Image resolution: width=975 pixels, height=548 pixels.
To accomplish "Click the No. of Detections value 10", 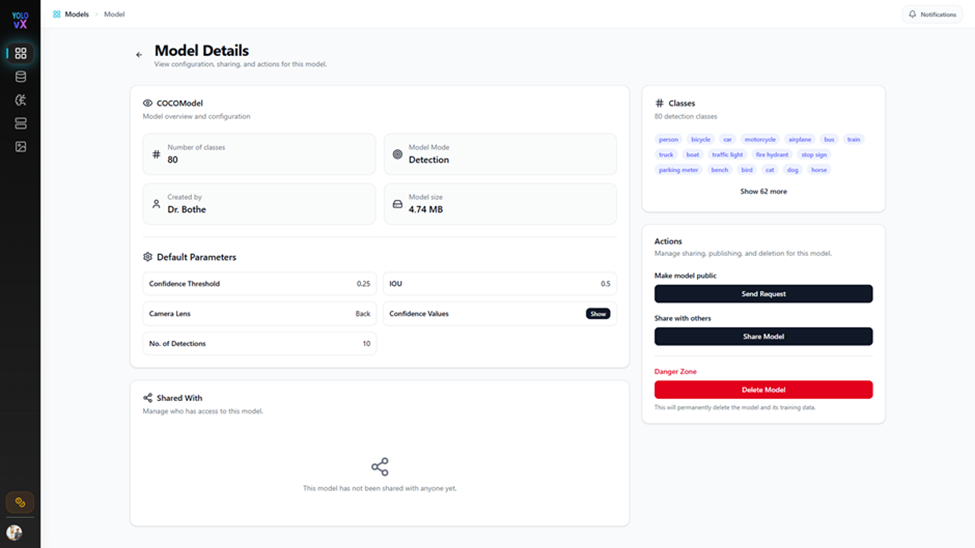I will pos(366,343).
